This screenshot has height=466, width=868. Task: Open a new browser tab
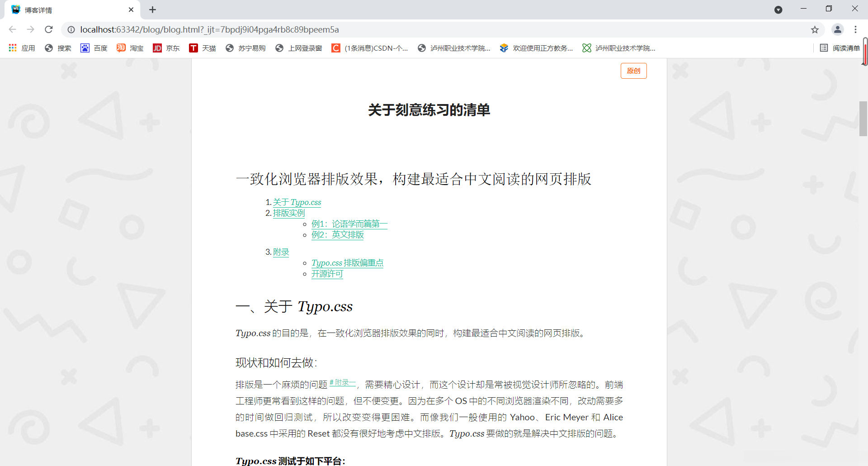(x=152, y=10)
